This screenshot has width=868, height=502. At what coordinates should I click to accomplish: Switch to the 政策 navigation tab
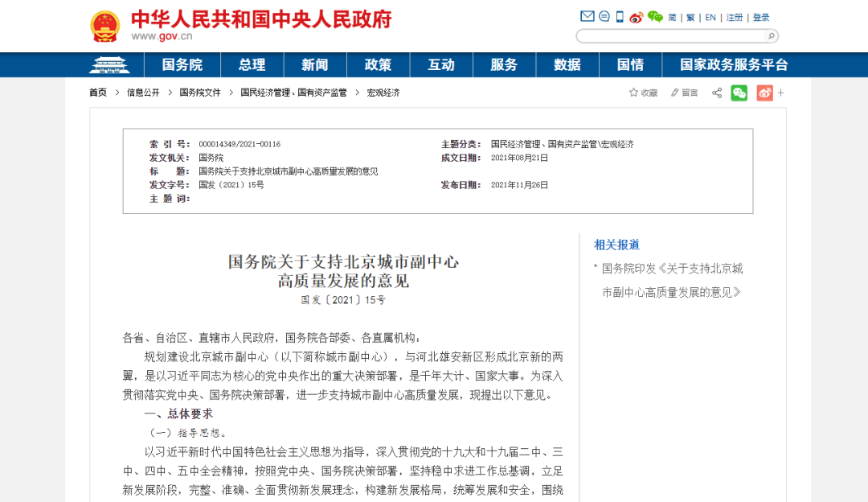(x=378, y=64)
